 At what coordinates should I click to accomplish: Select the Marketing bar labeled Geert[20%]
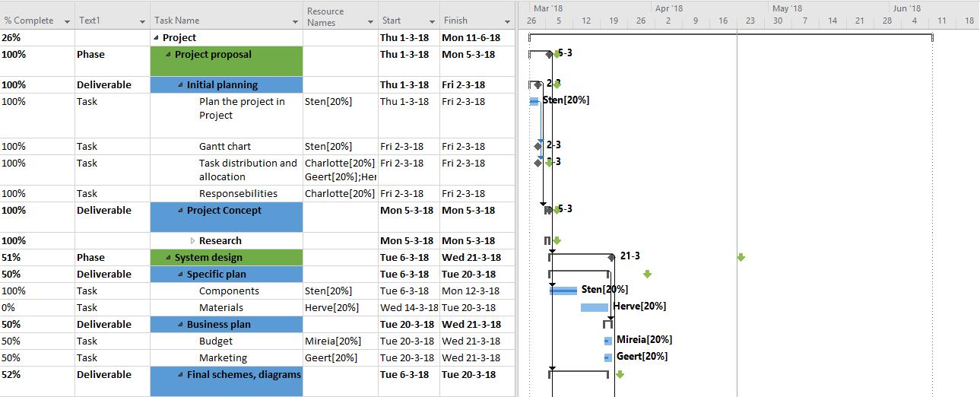(x=607, y=357)
